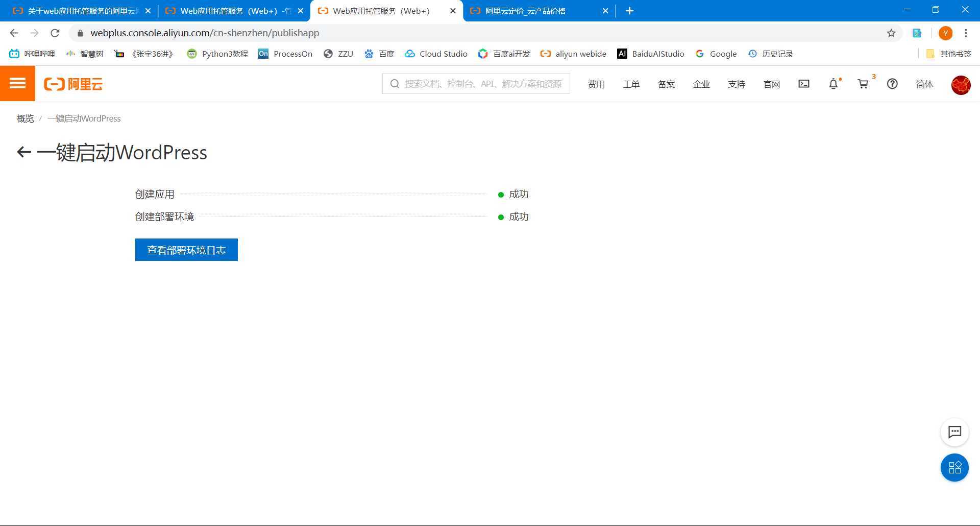The image size is (980, 526).
Task: Open the 官网 link
Action: pyautogui.click(x=772, y=84)
